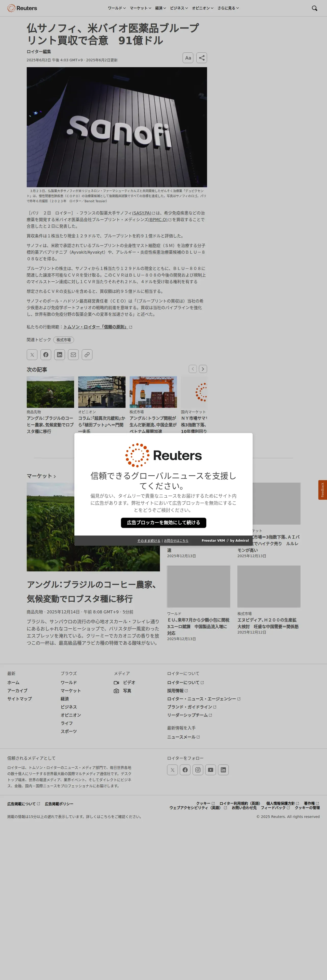Open the マーケット section heading link
The image size is (327, 980).
point(41,476)
